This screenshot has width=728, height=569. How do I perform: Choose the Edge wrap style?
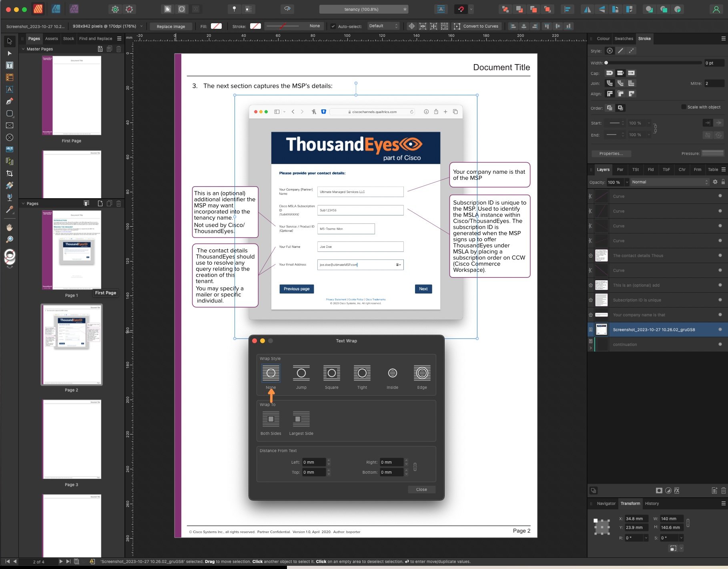(422, 377)
